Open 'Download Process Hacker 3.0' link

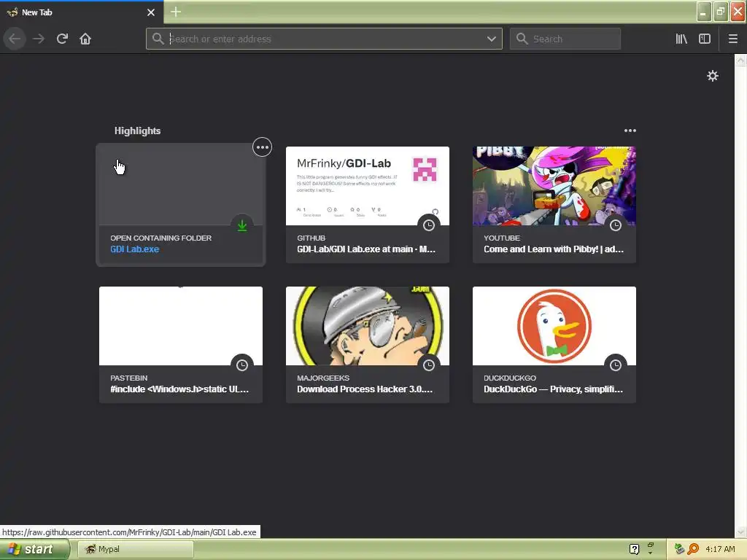365,389
